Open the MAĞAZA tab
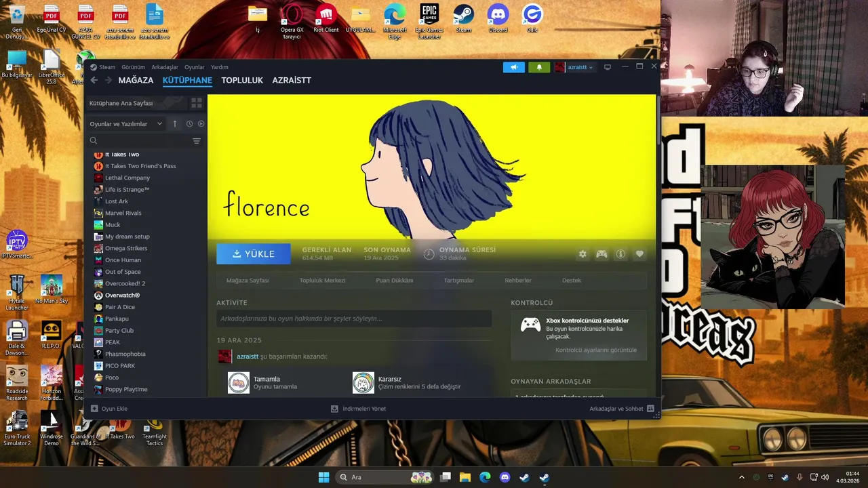The height and width of the screenshot is (488, 868). [x=136, y=80]
